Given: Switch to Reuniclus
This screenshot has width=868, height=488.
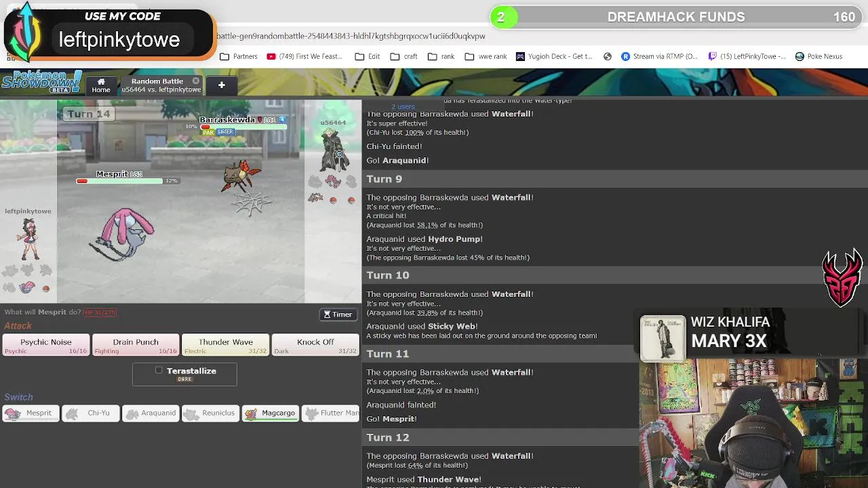Looking at the screenshot, I should [210, 413].
